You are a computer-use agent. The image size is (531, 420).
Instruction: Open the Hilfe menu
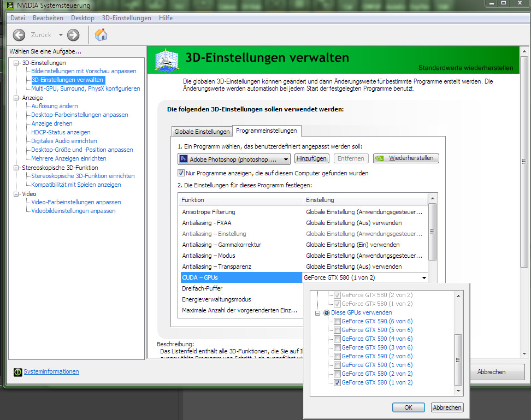click(166, 18)
